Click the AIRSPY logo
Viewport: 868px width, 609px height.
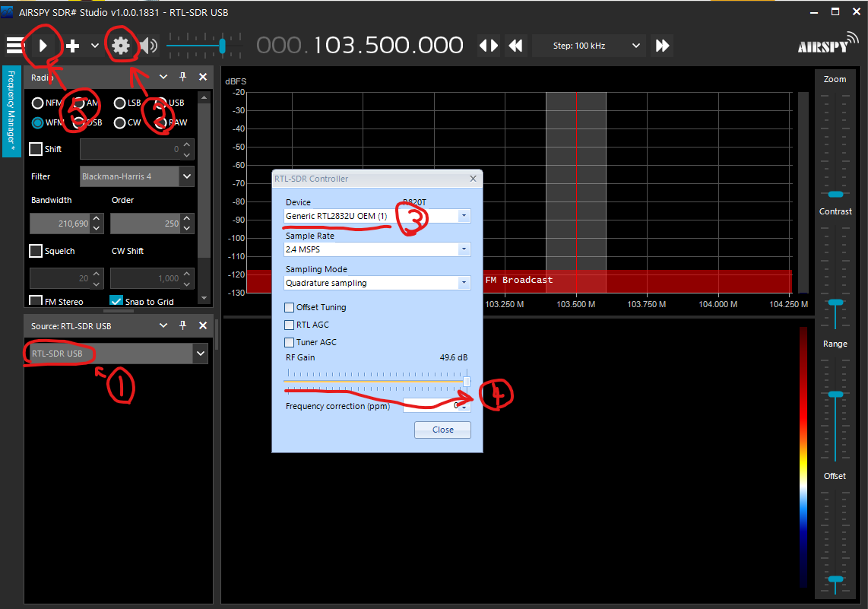click(828, 44)
